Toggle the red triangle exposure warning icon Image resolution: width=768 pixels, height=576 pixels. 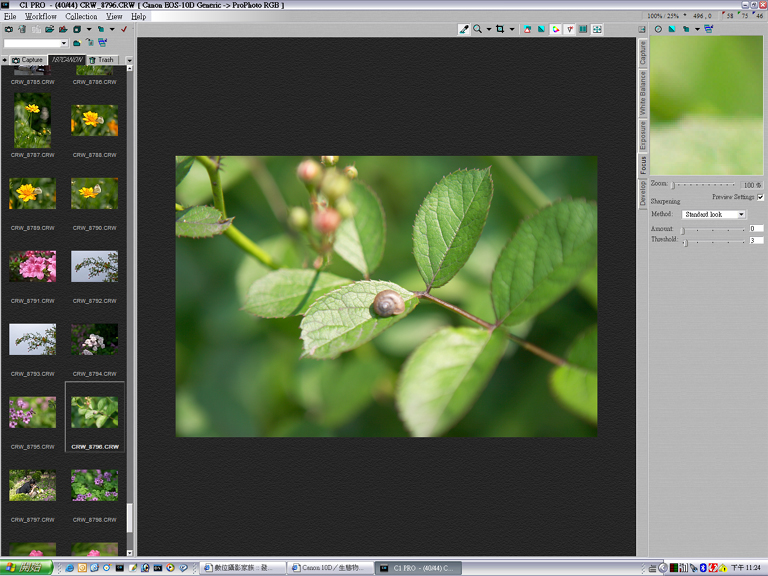528,29
